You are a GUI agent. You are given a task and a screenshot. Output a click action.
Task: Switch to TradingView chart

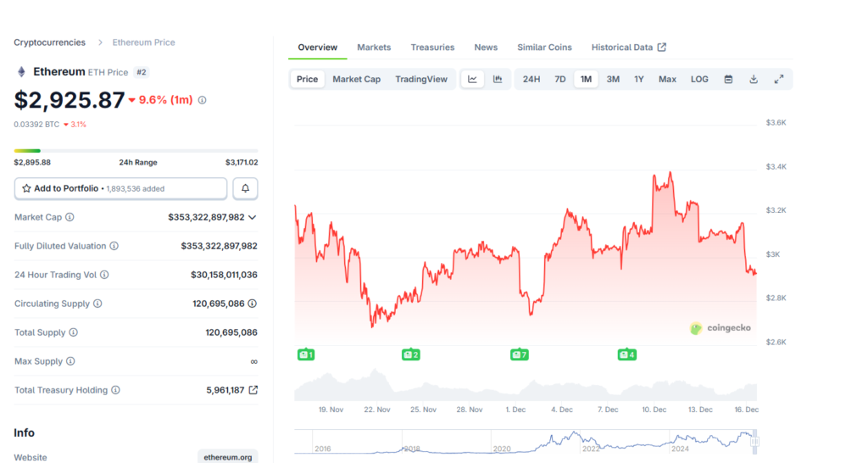[421, 79]
